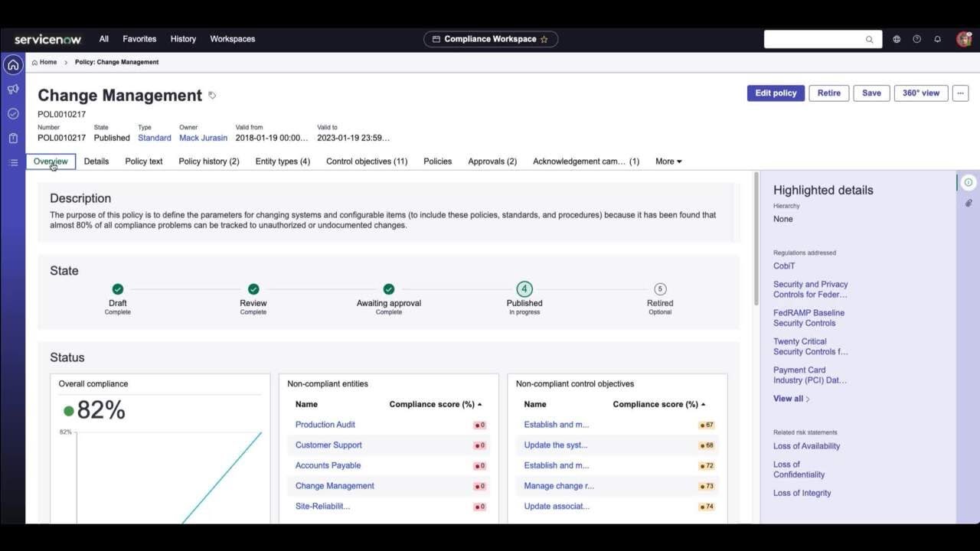
Task: Click the search magnifier icon
Action: coord(870,40)
